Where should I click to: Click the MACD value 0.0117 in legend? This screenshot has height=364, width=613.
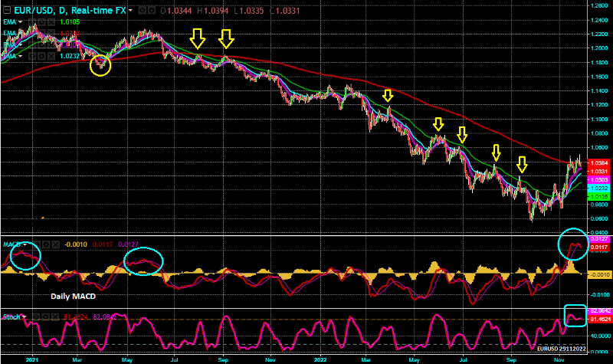pyautogui.click(x=103, y=244)
